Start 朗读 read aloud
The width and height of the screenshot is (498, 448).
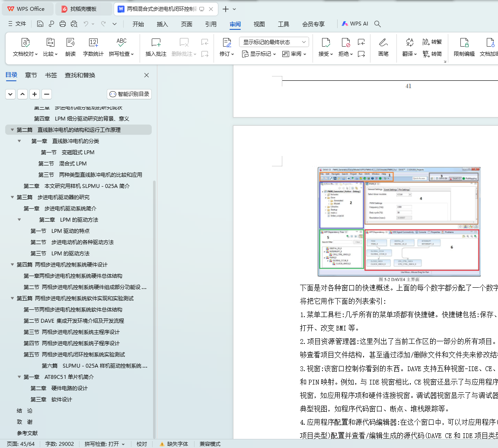click(x=70, y=48)
